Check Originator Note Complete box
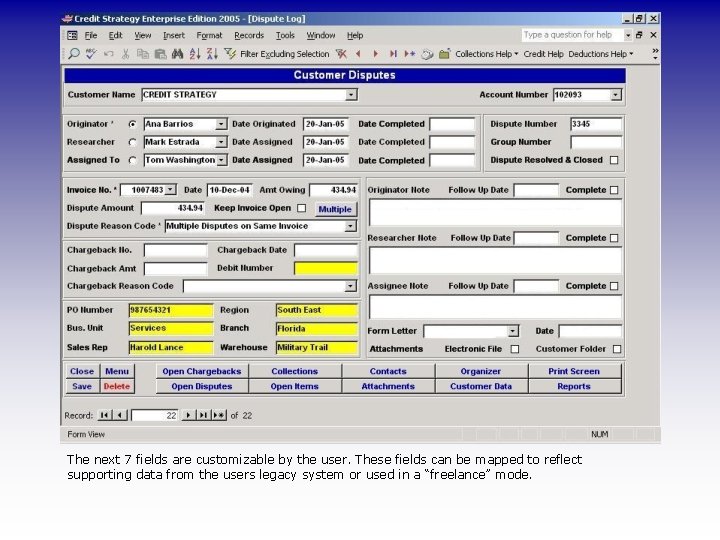The width and height of the screenshot is (720, 540). click(614, 190)
